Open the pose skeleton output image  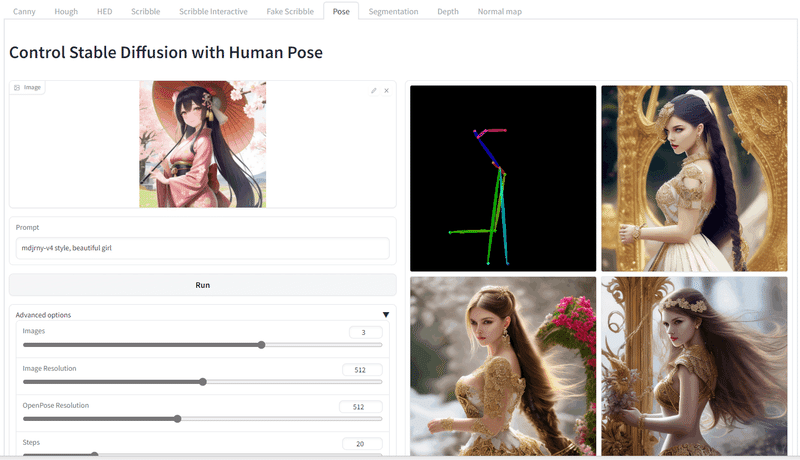503,178
